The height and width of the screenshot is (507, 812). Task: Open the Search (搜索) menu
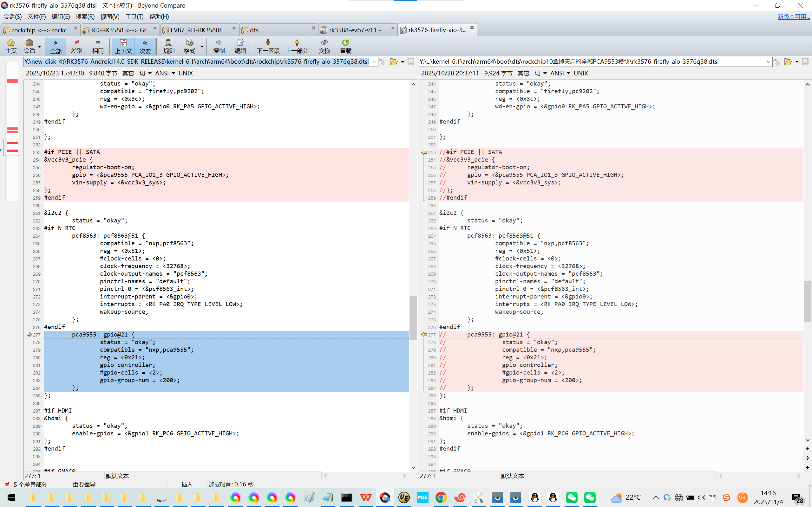(x=85, y=16)
